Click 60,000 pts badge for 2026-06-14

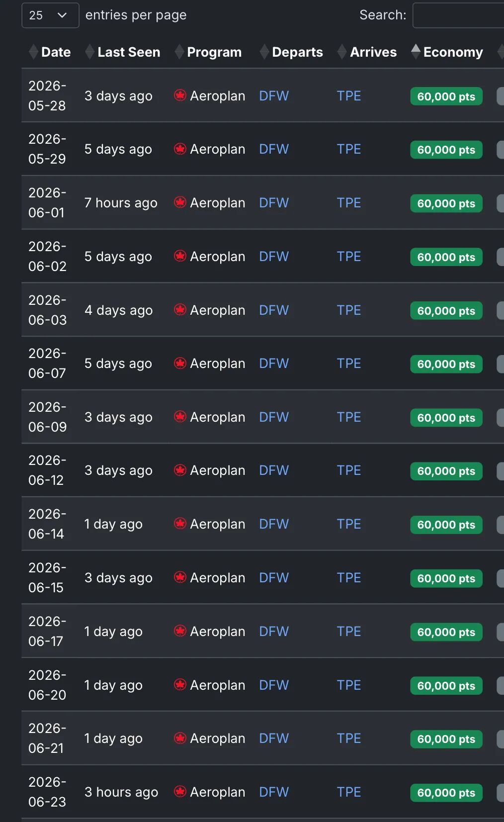pos(446,525)
